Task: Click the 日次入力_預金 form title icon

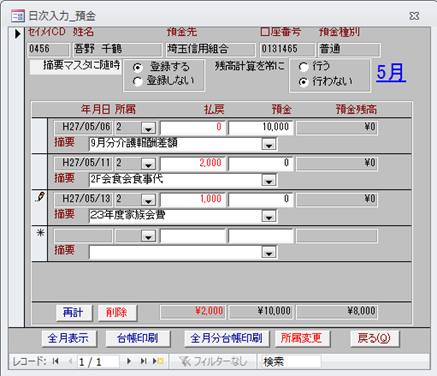Action: point(18,16)
